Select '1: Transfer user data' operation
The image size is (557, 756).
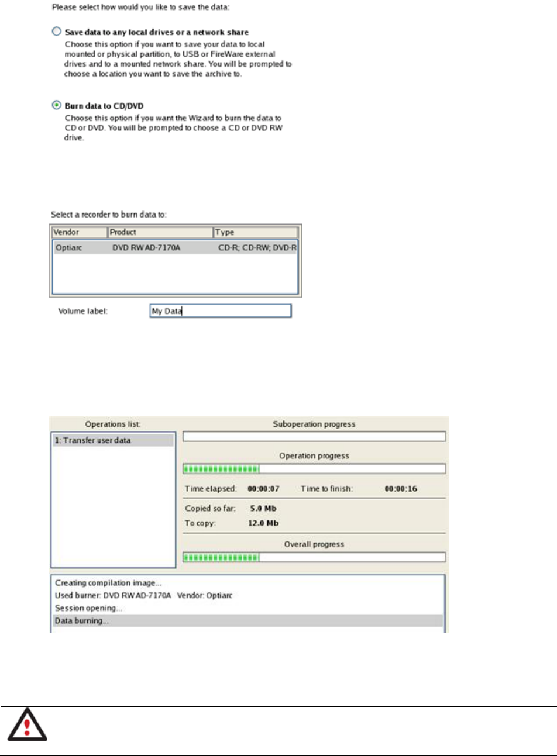[113, 440]
